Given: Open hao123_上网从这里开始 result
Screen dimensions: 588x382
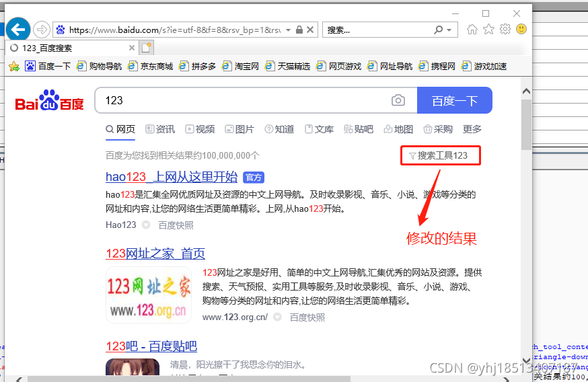Looking at the screenshot, I should tap(172, 177).
